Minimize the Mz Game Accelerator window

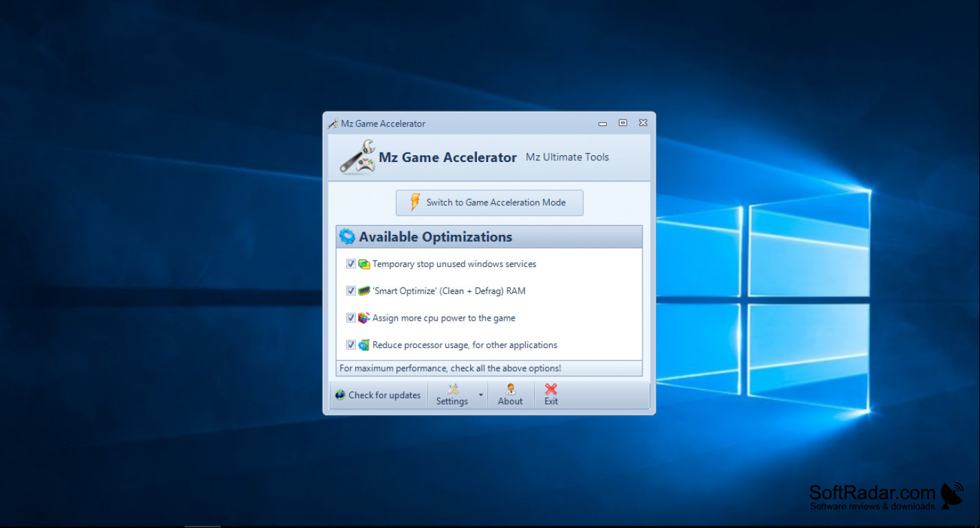(603, 124)
